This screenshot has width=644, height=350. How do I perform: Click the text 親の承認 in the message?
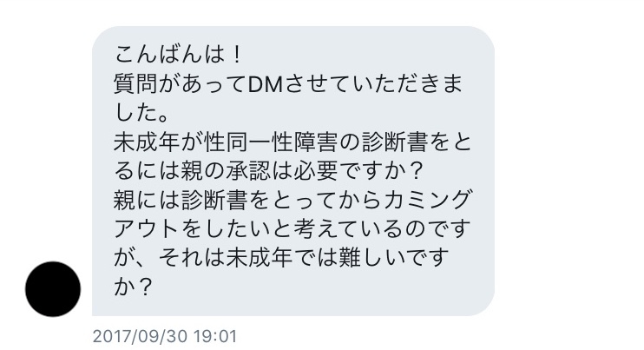[226, 171]
